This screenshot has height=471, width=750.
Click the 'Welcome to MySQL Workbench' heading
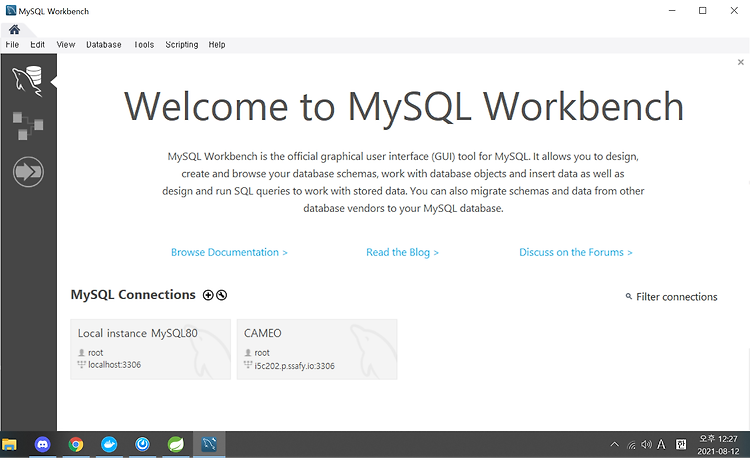404,107
